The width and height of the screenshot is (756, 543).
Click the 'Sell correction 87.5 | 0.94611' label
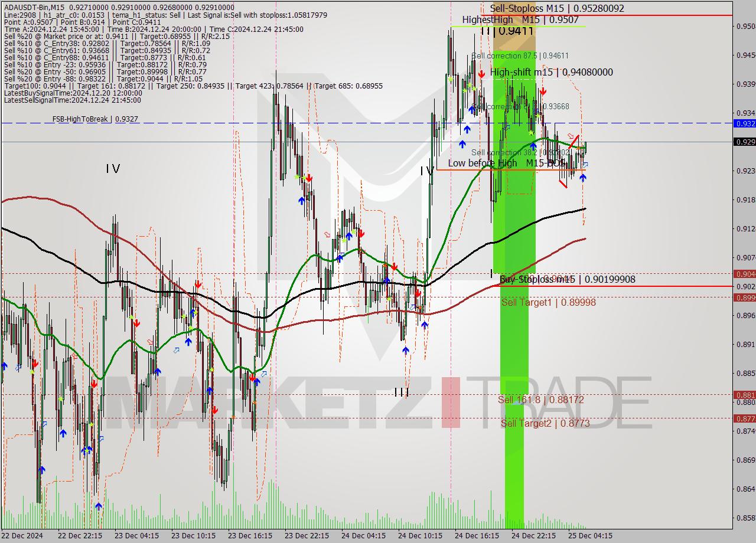(520, 55)
